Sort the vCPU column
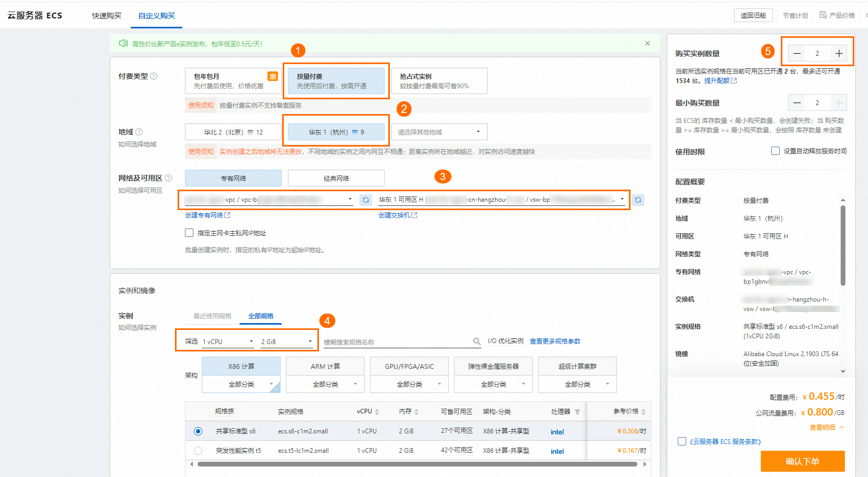 tap(377, 412)
